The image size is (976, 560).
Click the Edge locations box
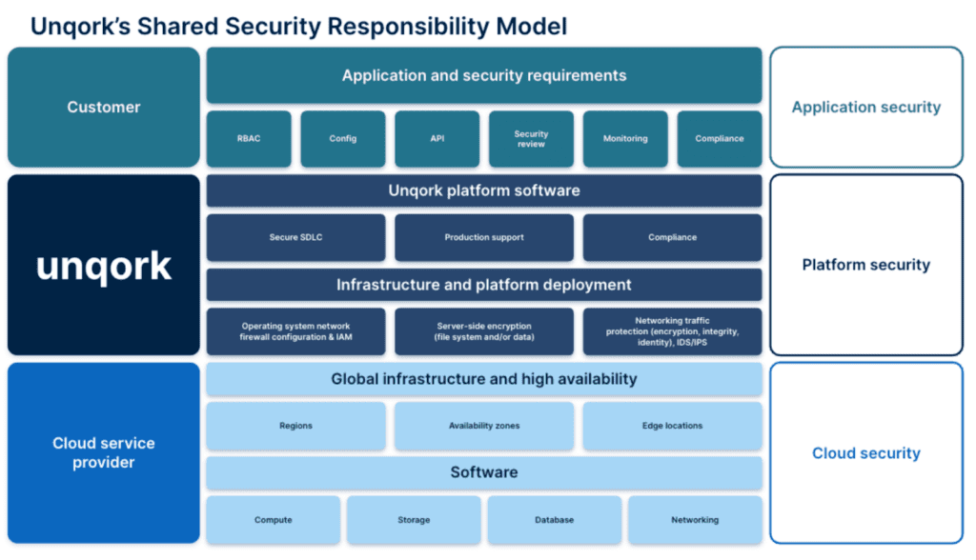(672, 426)
